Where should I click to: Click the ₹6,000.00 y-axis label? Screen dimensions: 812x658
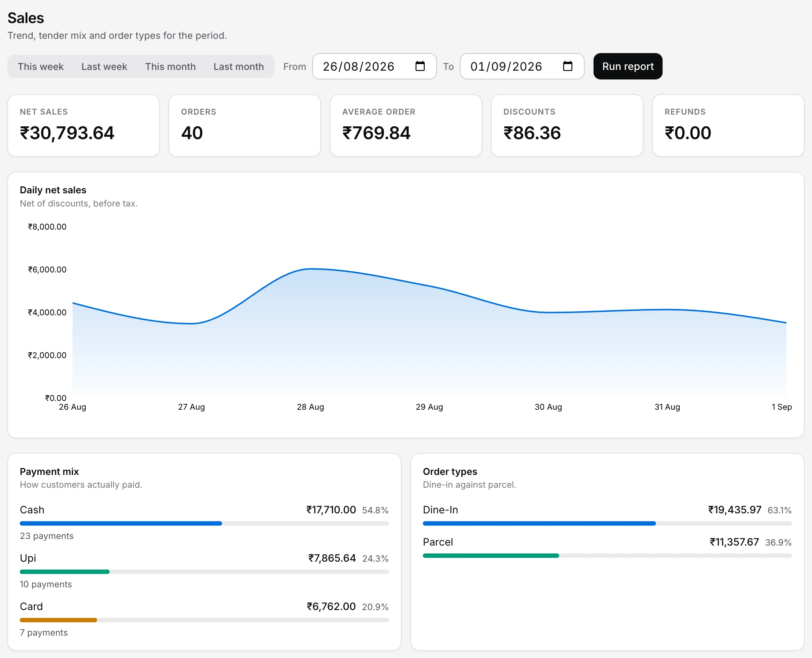tap(47, 269)
